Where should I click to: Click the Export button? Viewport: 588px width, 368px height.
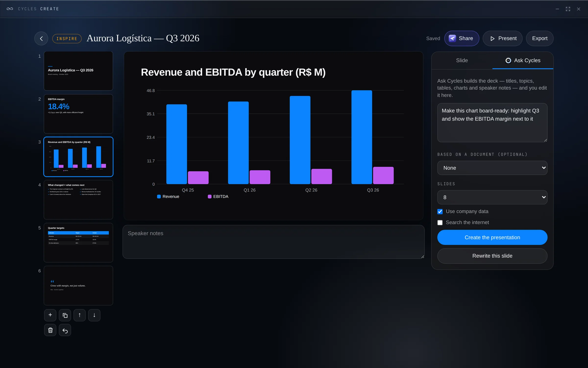pyautogui.click(x=539, y=39)
